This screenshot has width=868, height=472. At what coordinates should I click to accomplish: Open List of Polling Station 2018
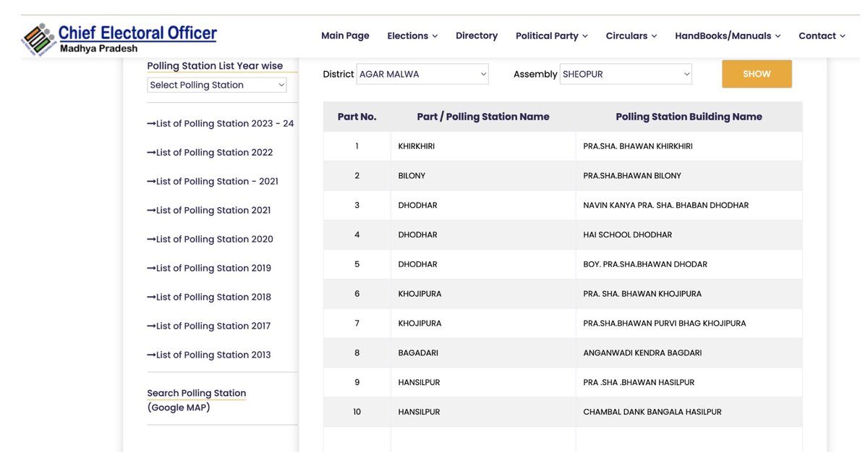[x=209, y=298]
